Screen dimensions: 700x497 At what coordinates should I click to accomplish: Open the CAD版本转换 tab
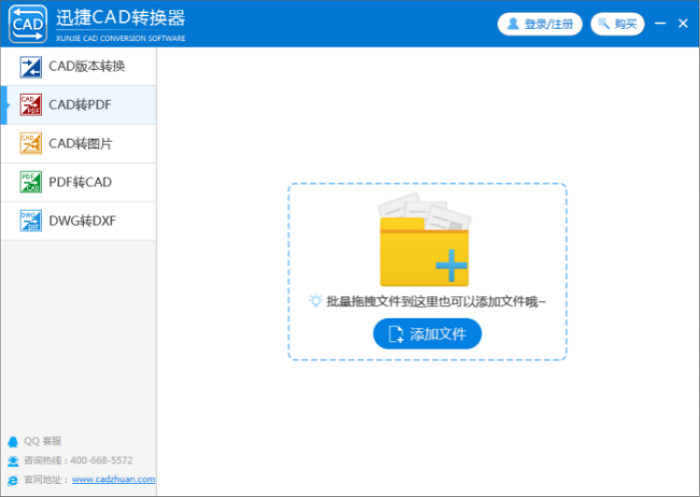coord(79,67)
